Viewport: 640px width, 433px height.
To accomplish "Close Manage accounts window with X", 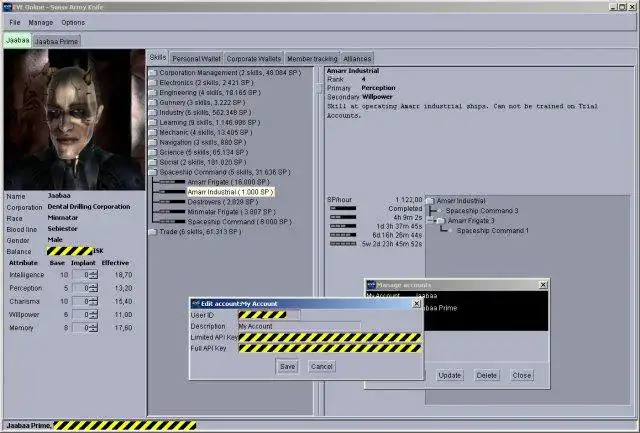I will pyautogui.click(x=543, y=285).
